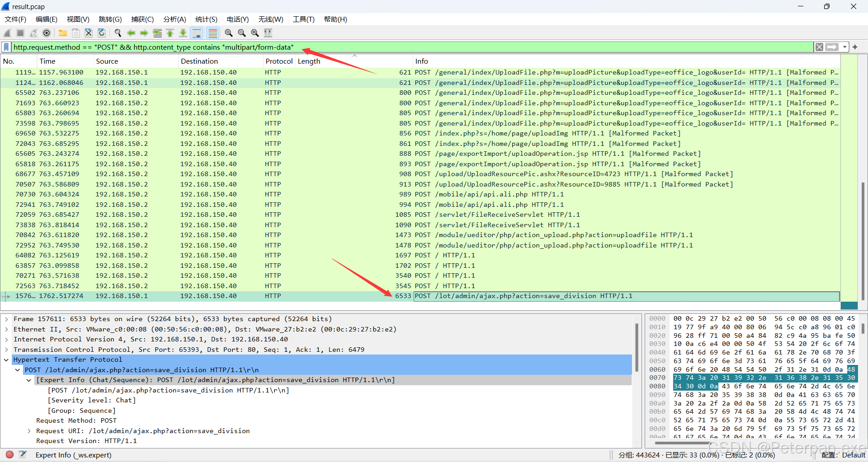Screen dimensions: 868x462
Task: Open the 文件(F) menu
Action: pos(15,19)
